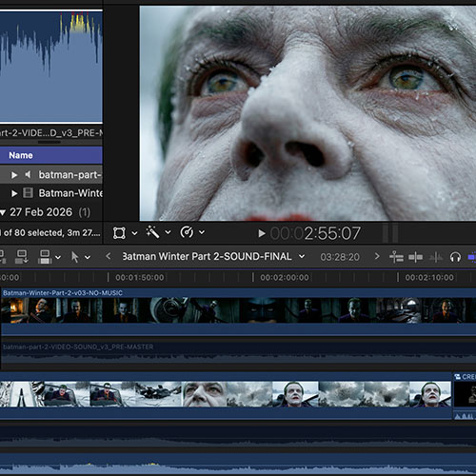Click the scroll thumb under the clip label

(50, 142)
